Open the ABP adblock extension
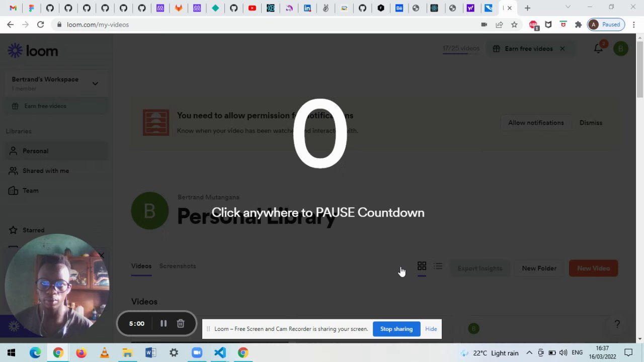Screen dimensions: 644x362 pyautogui.click(x=533, y=25)
